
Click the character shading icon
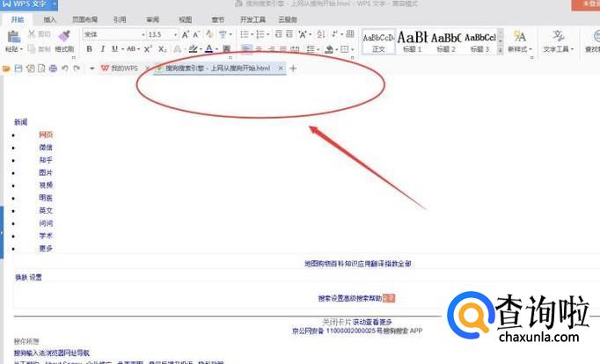[226, 49]
